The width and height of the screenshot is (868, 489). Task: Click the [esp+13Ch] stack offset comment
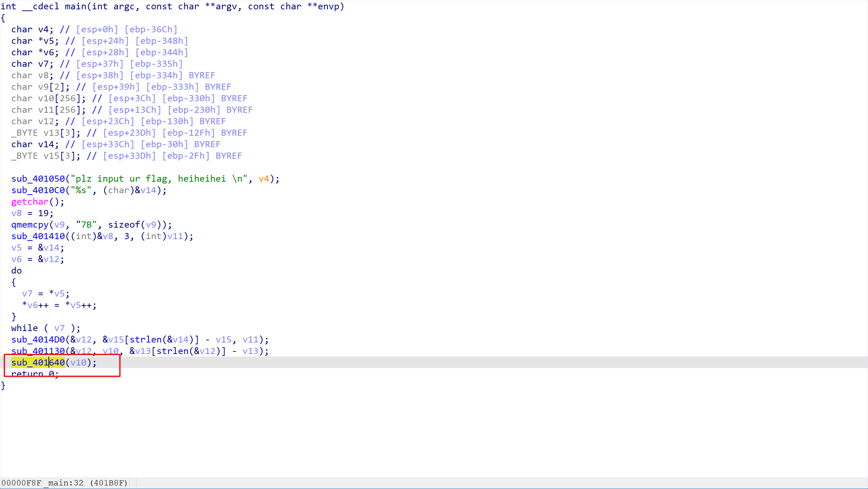(x=135, y=110)
